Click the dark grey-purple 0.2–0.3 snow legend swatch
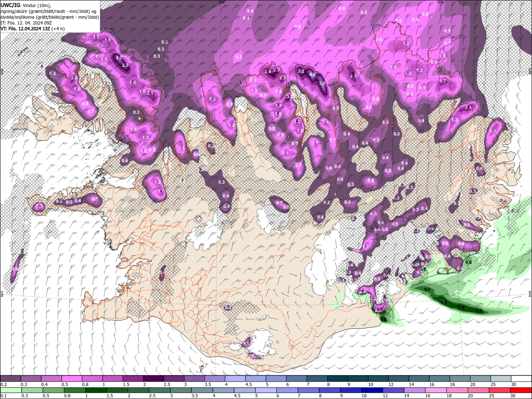The width and height of the screenshot is (532, 399). [x=11, y=379]
